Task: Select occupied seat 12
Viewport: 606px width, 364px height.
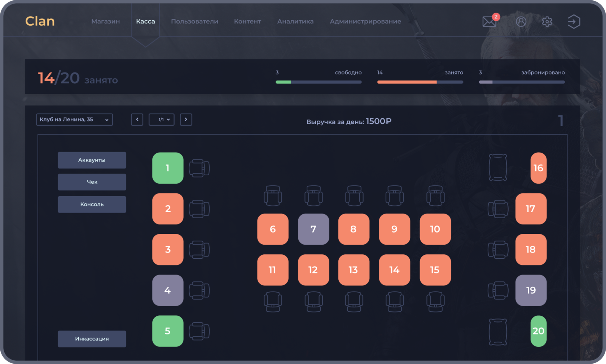Action: pos(313,270)
